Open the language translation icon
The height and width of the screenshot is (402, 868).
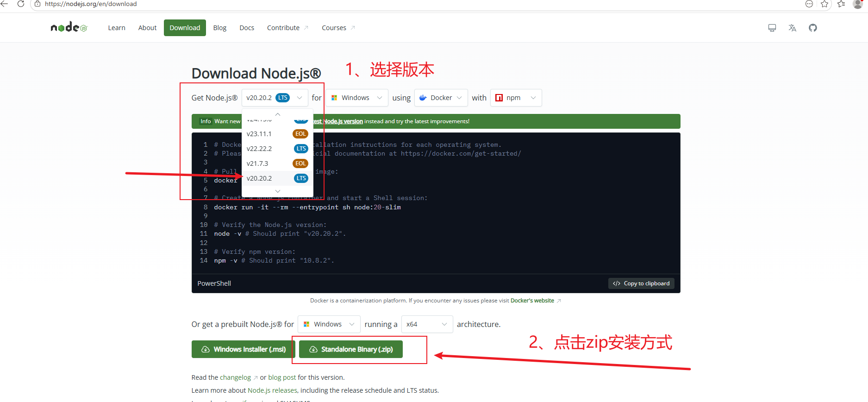793,28
